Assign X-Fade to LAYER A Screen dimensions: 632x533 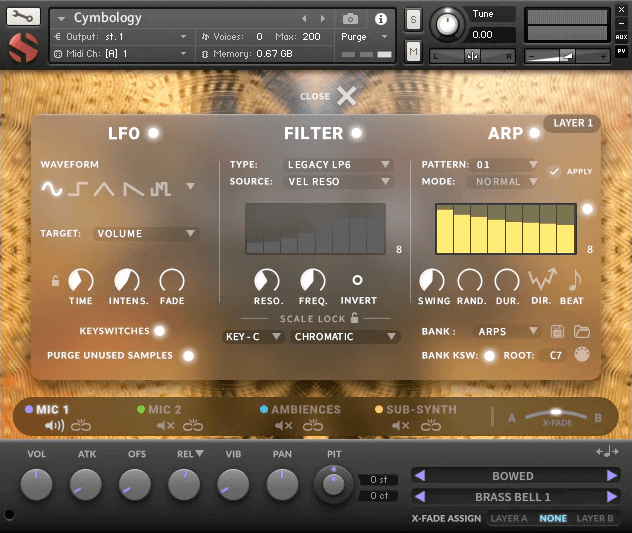pos(509,518)
